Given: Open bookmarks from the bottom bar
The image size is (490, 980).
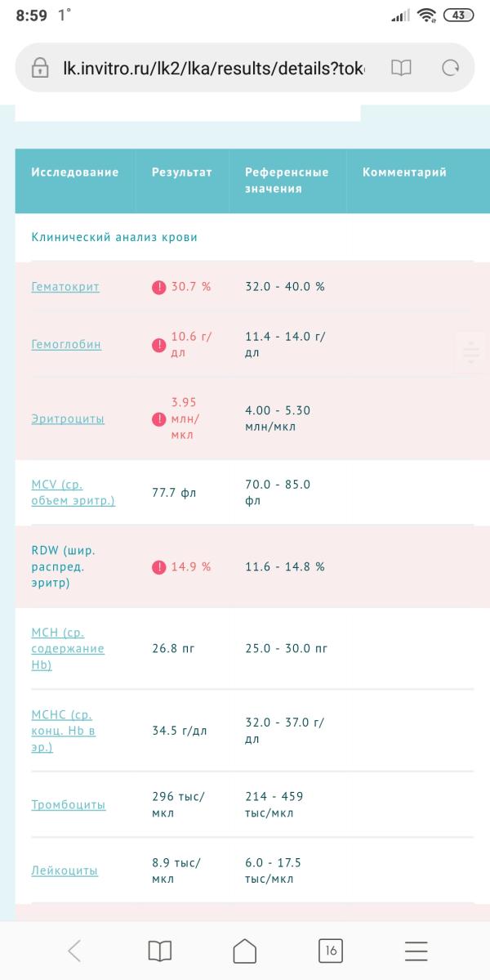Looking at the screenshot, I should coord(160,951).
